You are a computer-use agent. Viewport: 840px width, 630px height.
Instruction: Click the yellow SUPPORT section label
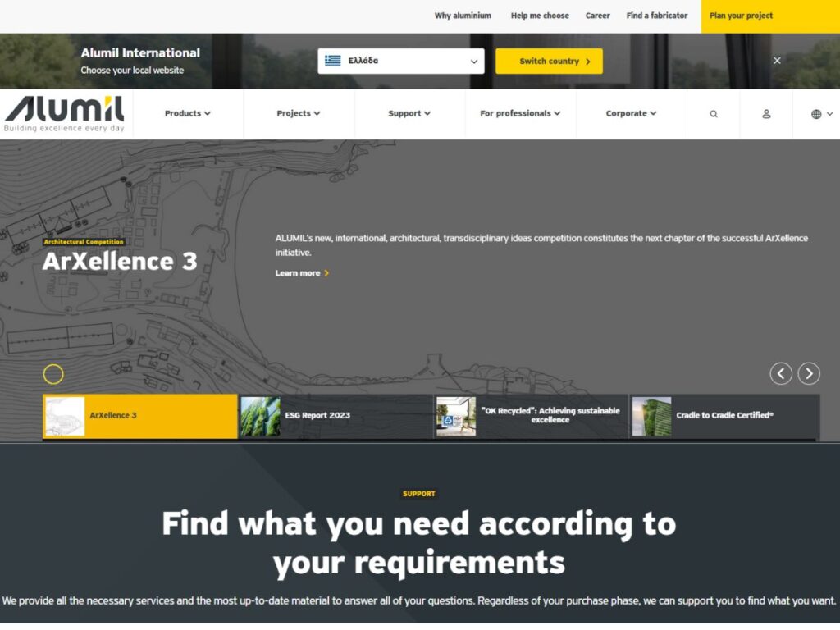[419, 494]
